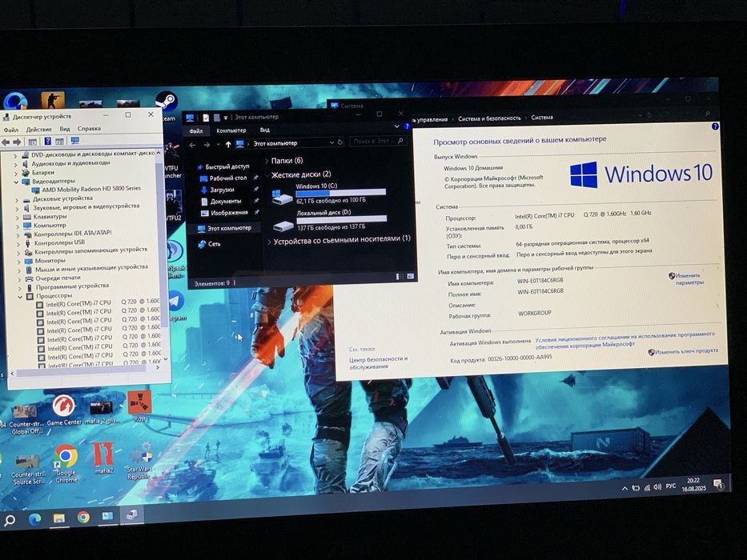747x560 pixels.
Task: Select Быстрый доступ in Explorer sidebar
Action: pyautogui.click(x=223, y=166)
